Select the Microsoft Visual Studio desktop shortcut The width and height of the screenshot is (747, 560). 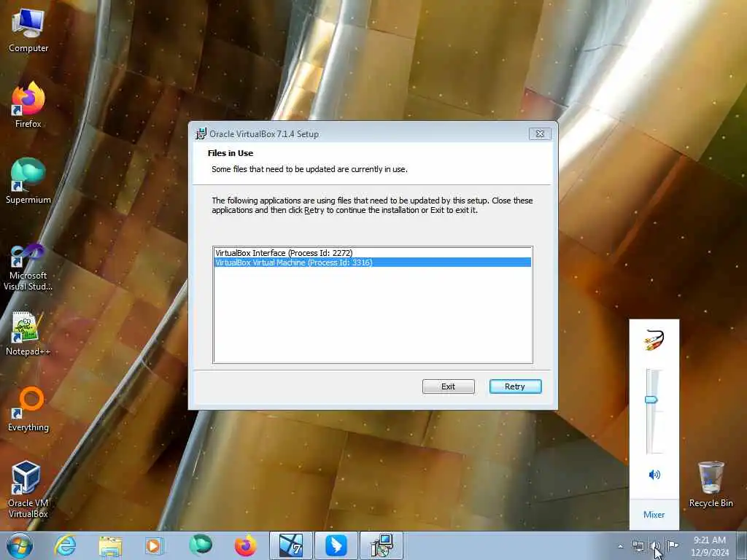coord(28,267)
